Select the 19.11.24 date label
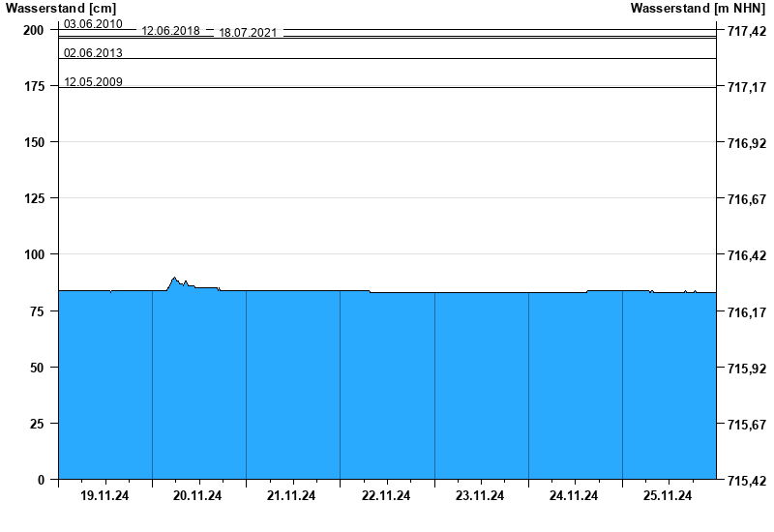 (104, 496)
